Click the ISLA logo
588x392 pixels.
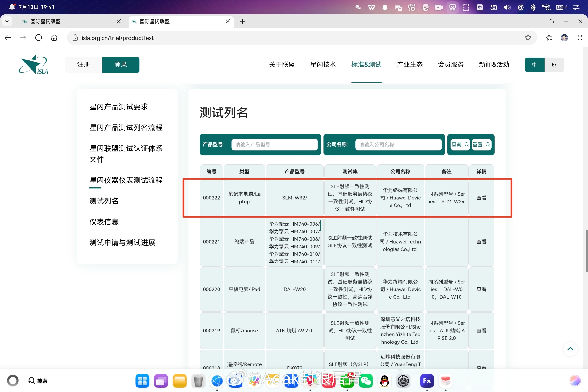click(x=34, y=64)
